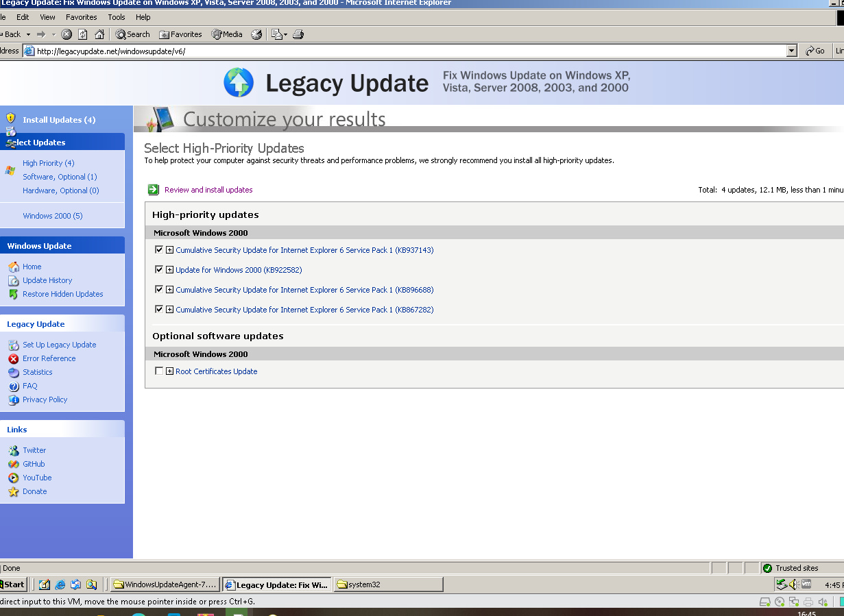
Task: Open the Favorites menu
Action: tap(82, 17)
